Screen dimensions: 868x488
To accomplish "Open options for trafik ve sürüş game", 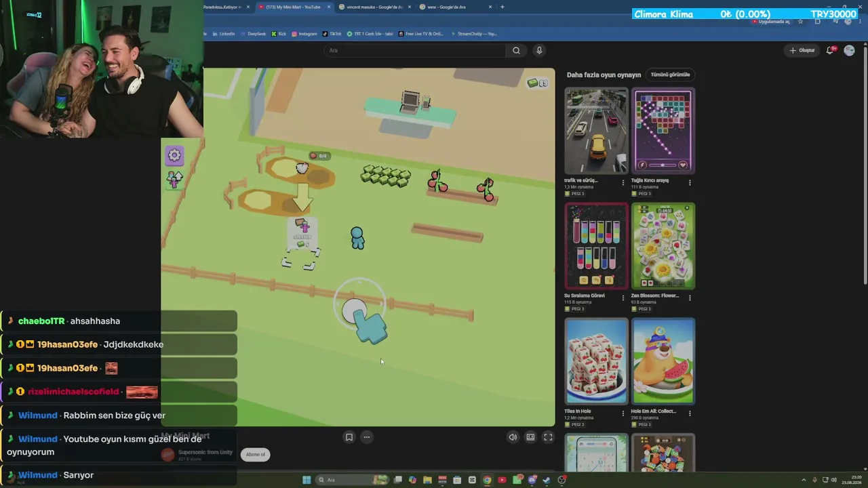I will click(x=623, y=183).
